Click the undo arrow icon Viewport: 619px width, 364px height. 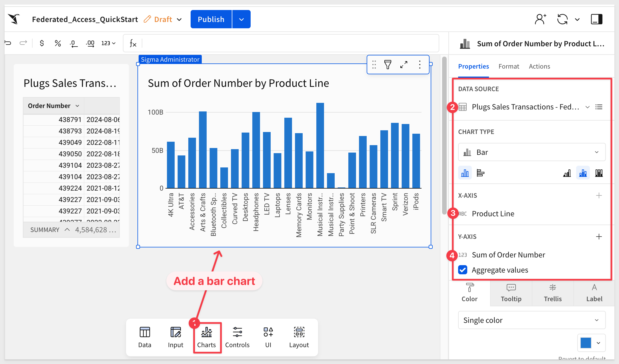[8, 43]
